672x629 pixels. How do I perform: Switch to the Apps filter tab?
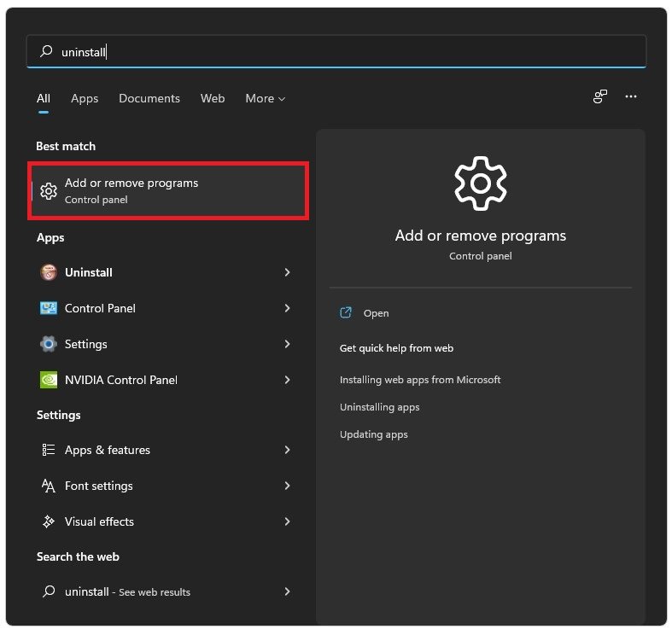[85, 98]
